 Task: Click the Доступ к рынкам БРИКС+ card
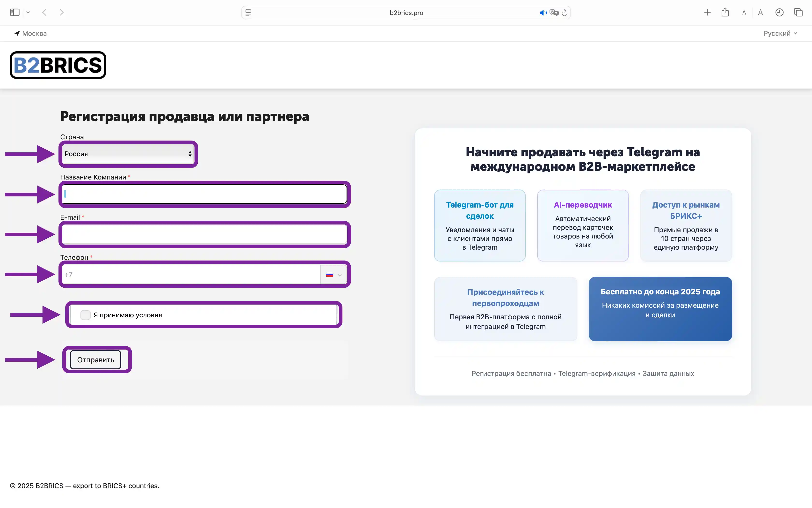pyautogui.click(x=686, y=225)
